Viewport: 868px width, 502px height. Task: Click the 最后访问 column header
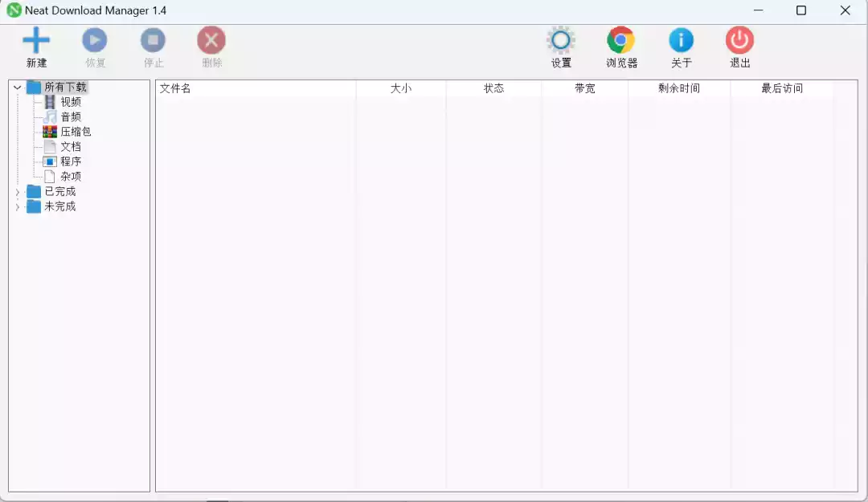tap(781, 88)
